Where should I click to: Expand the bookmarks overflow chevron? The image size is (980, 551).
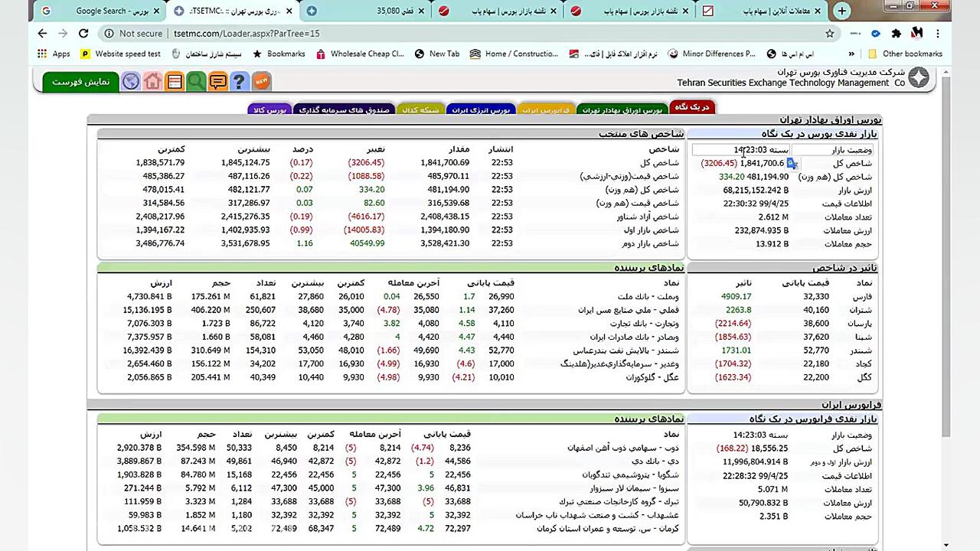(x=851, y=54)
